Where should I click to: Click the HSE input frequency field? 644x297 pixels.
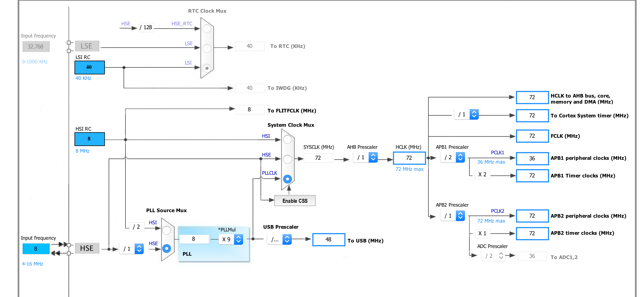point(36,249)
